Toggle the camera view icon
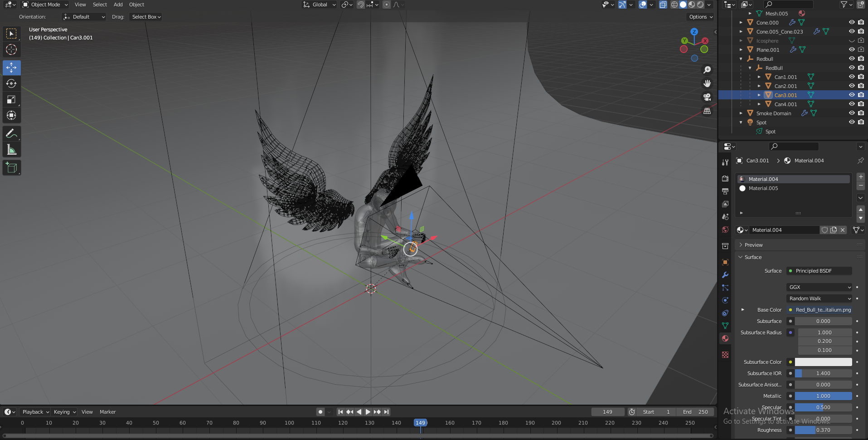868x440 pixels. [x=707, y=97]
